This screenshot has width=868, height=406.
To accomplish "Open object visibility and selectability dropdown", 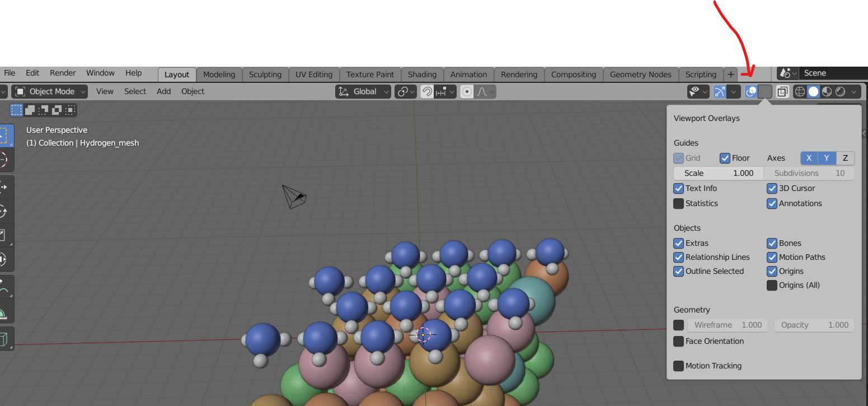I will (698, 91).
